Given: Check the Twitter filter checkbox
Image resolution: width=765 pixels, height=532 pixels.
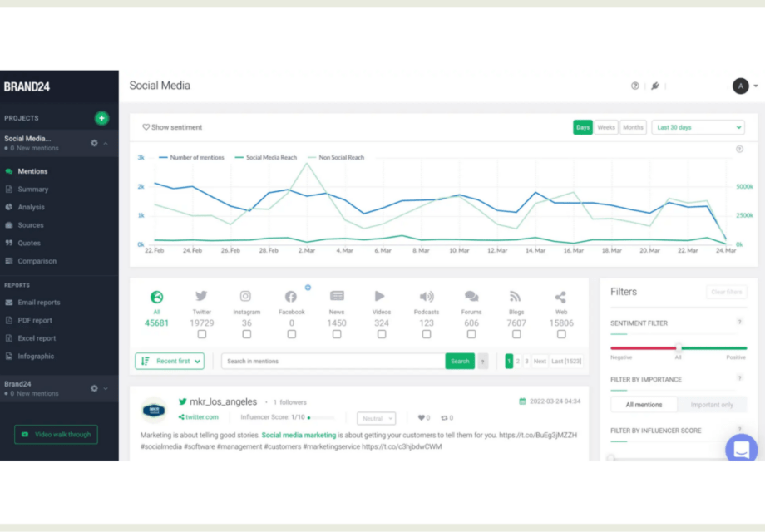Looking at the screenshot, I should click(201, 334).
